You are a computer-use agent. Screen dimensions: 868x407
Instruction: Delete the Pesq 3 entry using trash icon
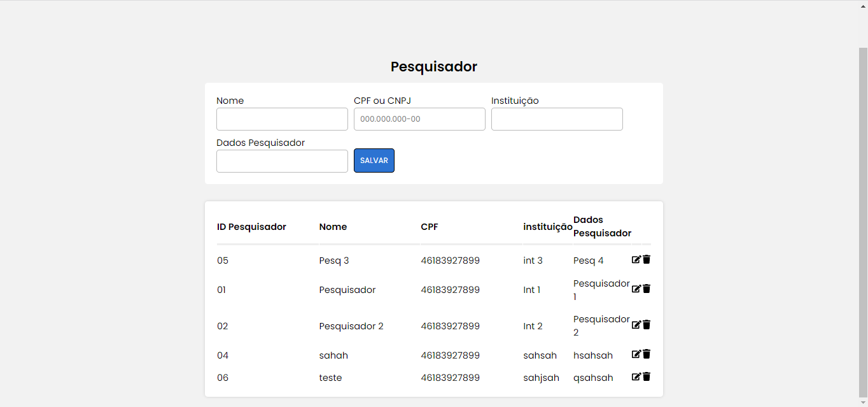(646, 259)
